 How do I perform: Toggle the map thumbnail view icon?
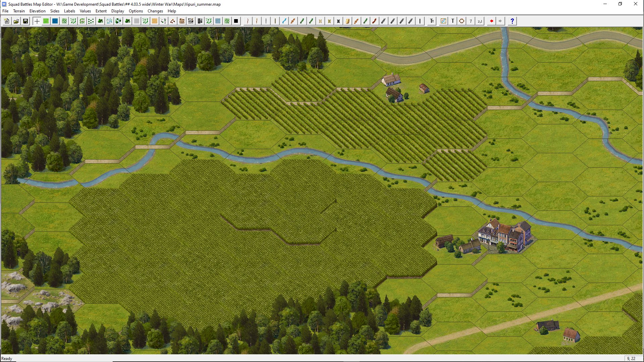(443, 21)
